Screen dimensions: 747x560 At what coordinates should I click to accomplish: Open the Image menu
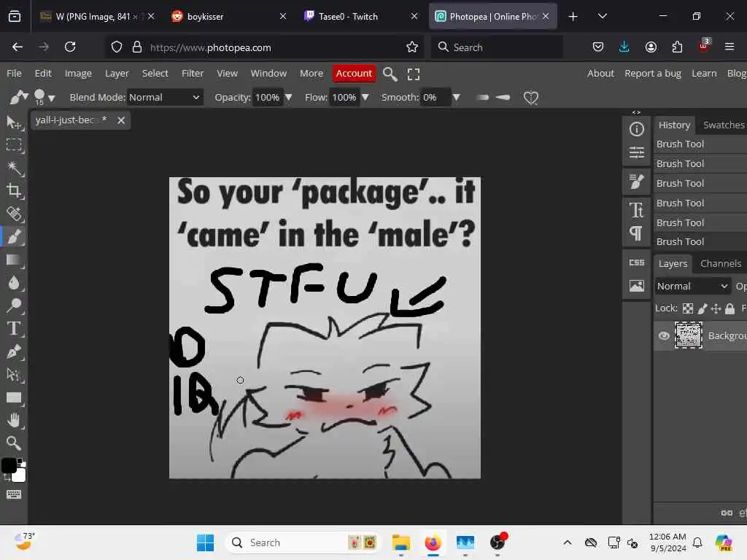coord(78,74)
